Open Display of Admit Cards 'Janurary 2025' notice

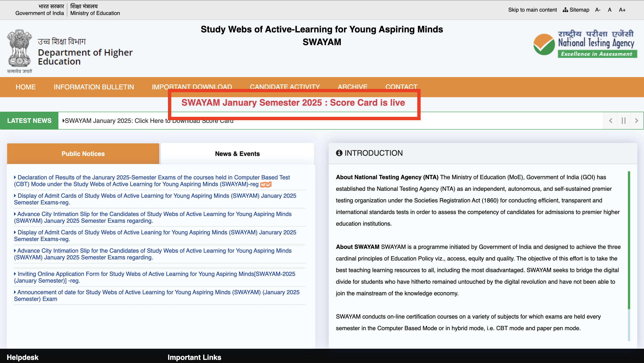pyautogui.click(x=155, y=236)
